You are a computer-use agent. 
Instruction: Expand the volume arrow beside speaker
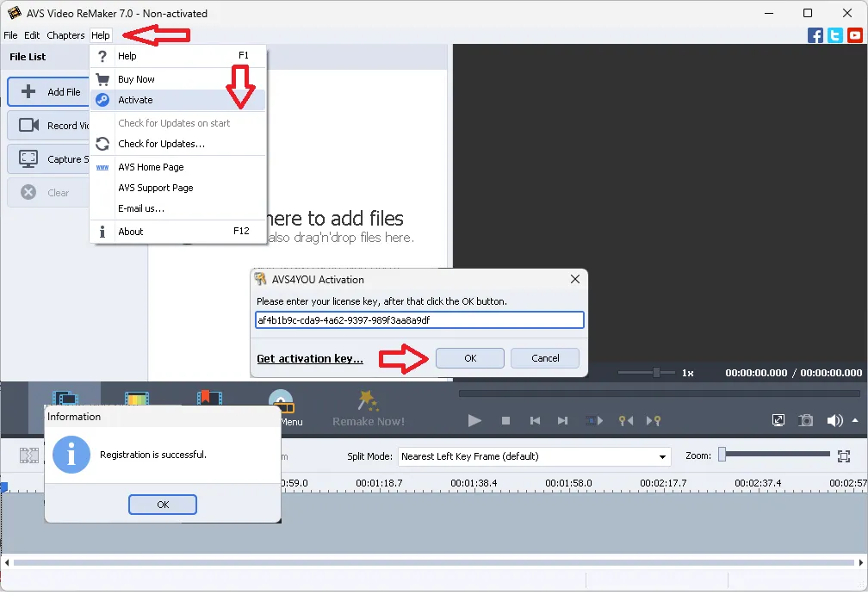point(855,420)
